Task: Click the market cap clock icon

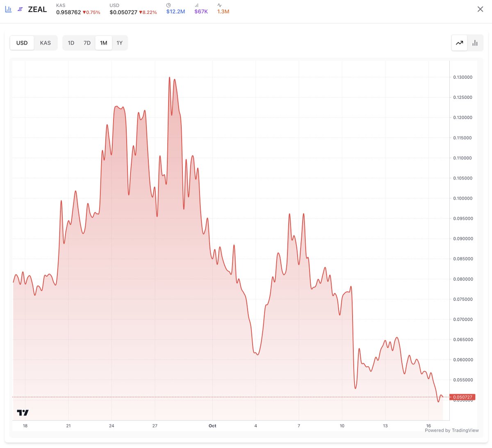Action: click(x=169, y=5)
